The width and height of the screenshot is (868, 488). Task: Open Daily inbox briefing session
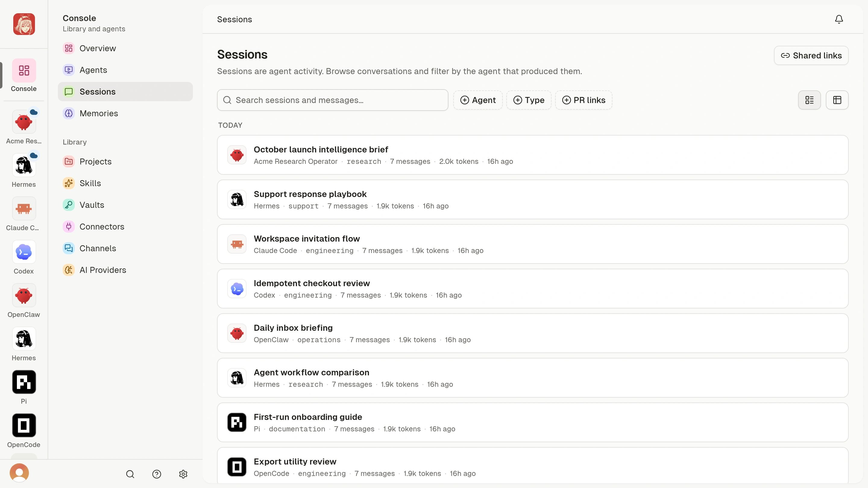coord(533,333)
